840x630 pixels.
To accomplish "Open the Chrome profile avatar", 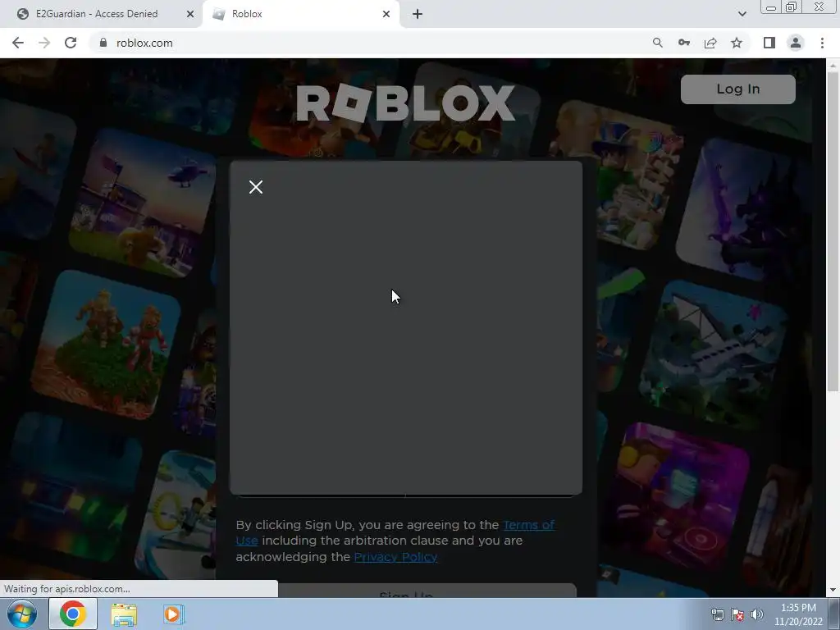I will (796, 43).
